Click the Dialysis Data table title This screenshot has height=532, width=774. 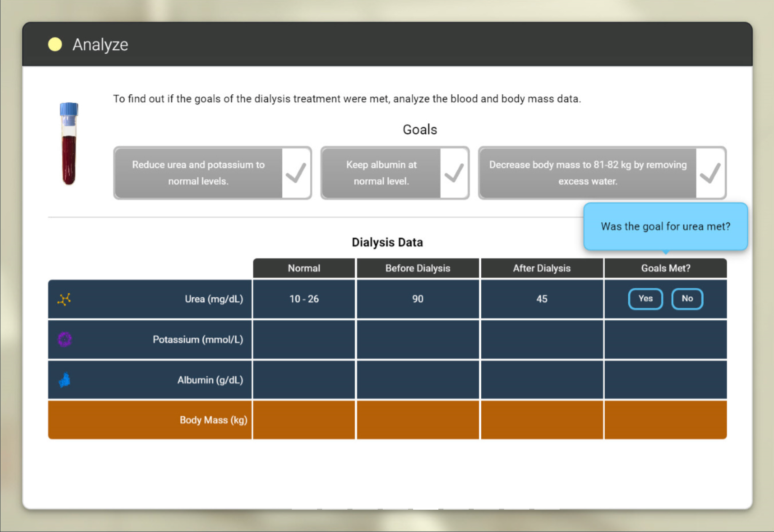pos(387,242)
